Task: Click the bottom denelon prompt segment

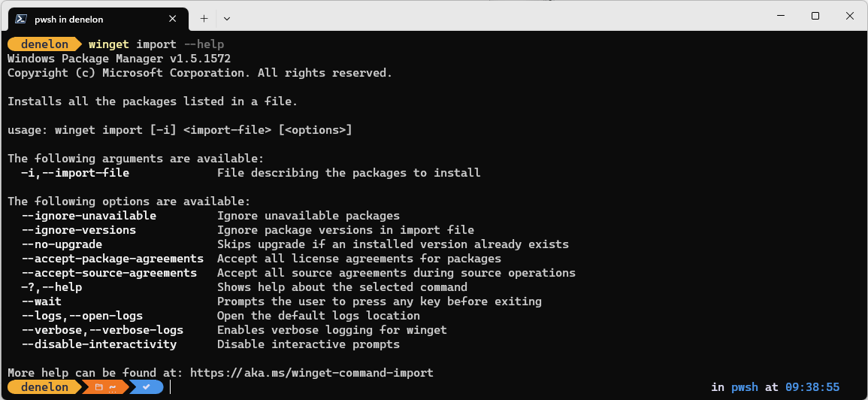Action: click(x=44, y=386)
